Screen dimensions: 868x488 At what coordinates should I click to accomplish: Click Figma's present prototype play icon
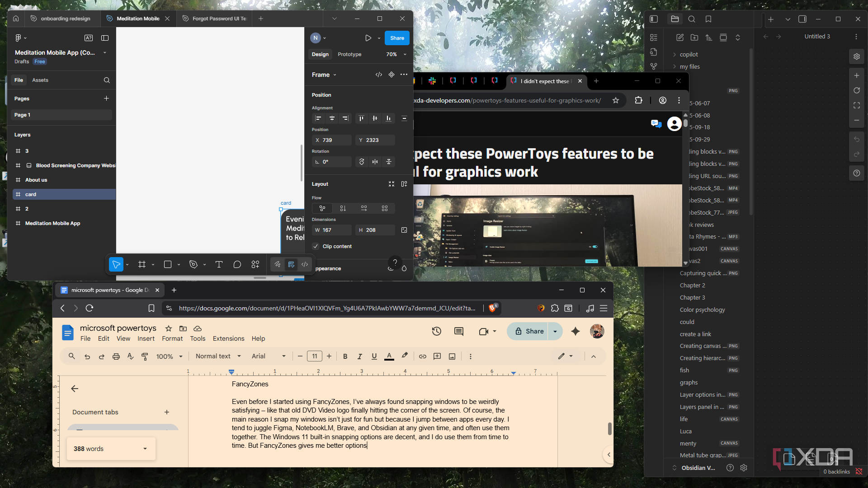368,38
